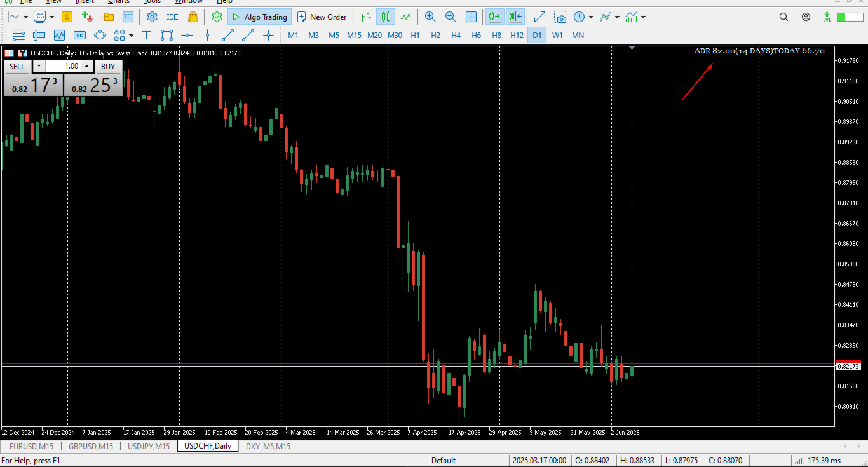Toggle Algo Trading on or off

click(259, 17)
